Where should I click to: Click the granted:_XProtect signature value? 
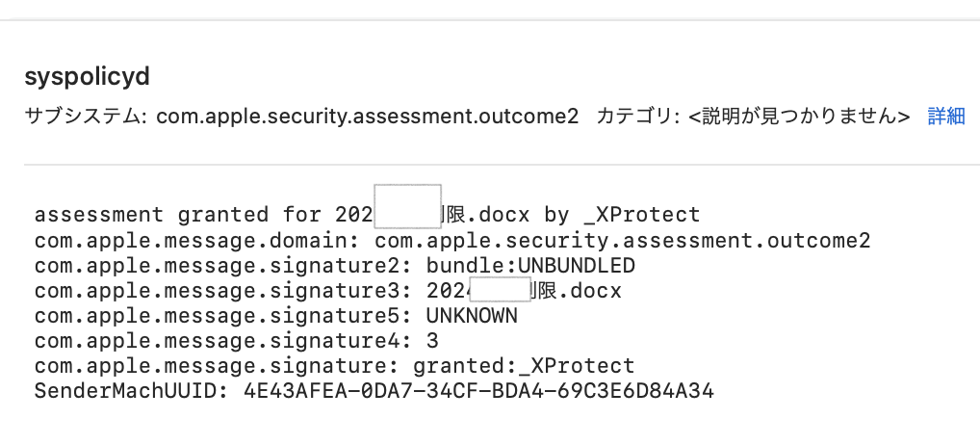[524, 366]
